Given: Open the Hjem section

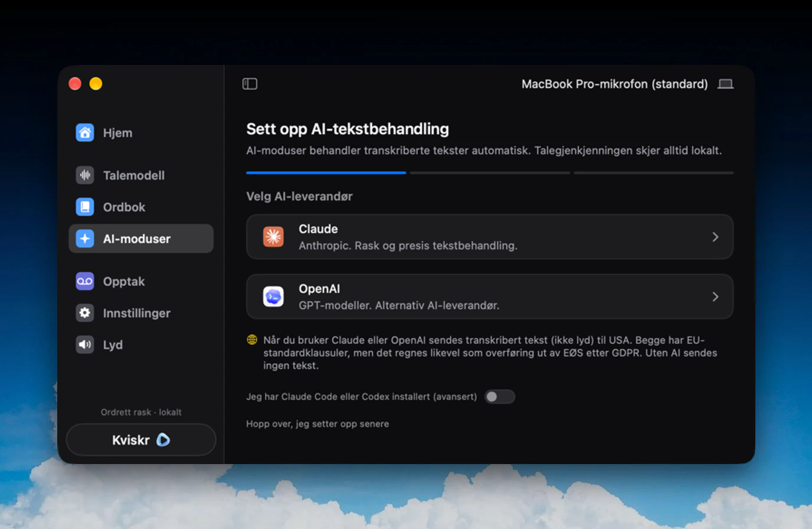Looking at the screenshot, I should (x=140, y=132).
